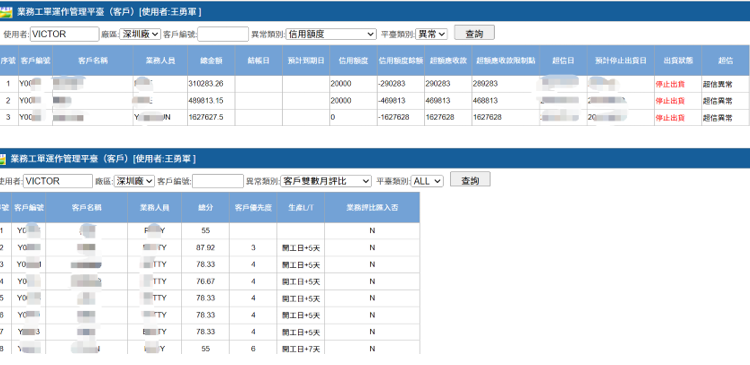Click the 業務人員 header in the upper table
The width and height of the screenshot is (750, 365).
click(x=160, y=61)
